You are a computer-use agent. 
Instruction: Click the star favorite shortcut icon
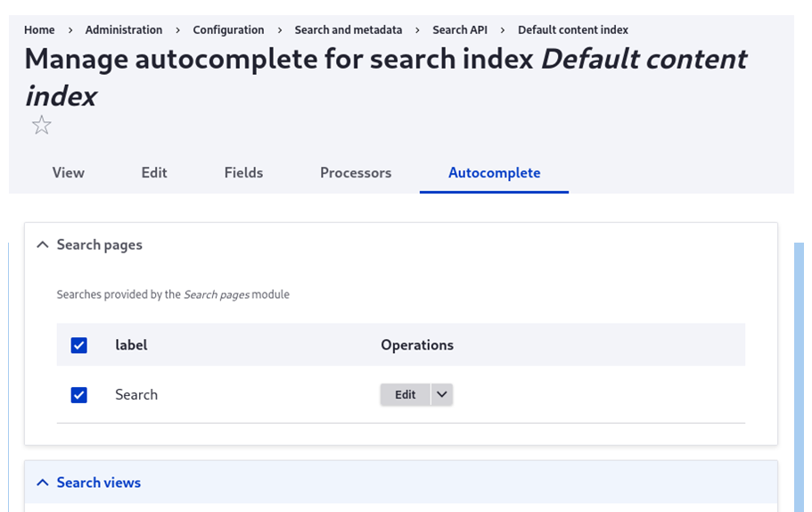pos(41,126)
